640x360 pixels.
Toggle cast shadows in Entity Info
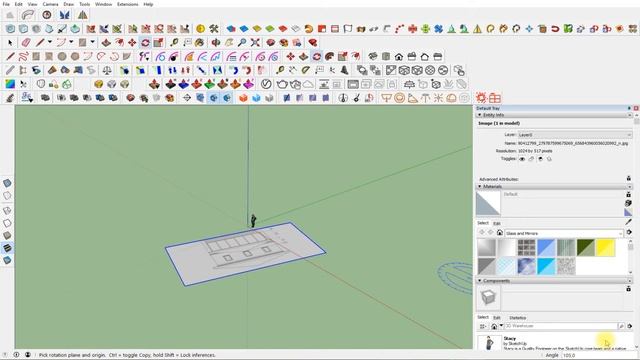tap(549, 159)
